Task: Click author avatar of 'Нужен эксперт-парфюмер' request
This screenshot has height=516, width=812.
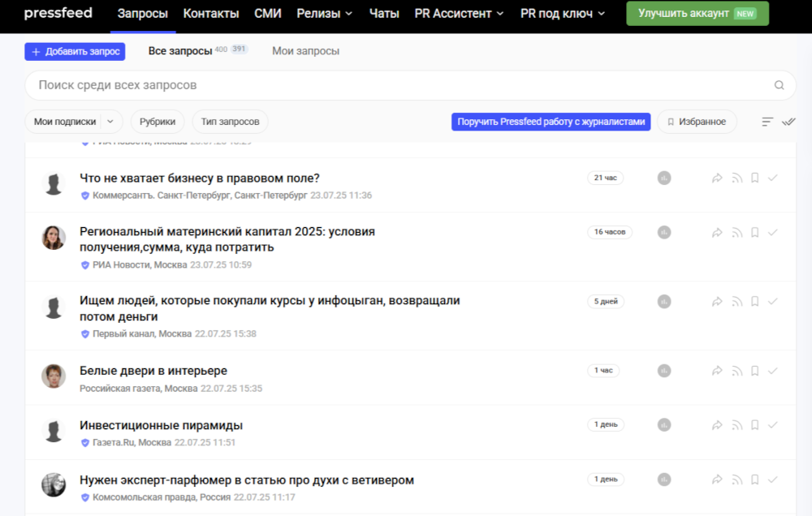Action: (54, 485)
